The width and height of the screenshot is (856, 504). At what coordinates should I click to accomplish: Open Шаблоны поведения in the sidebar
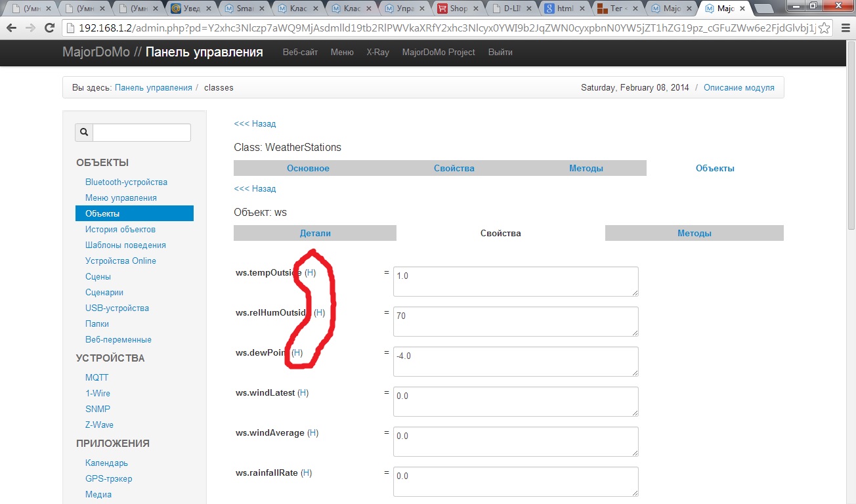tap(125, 245)
